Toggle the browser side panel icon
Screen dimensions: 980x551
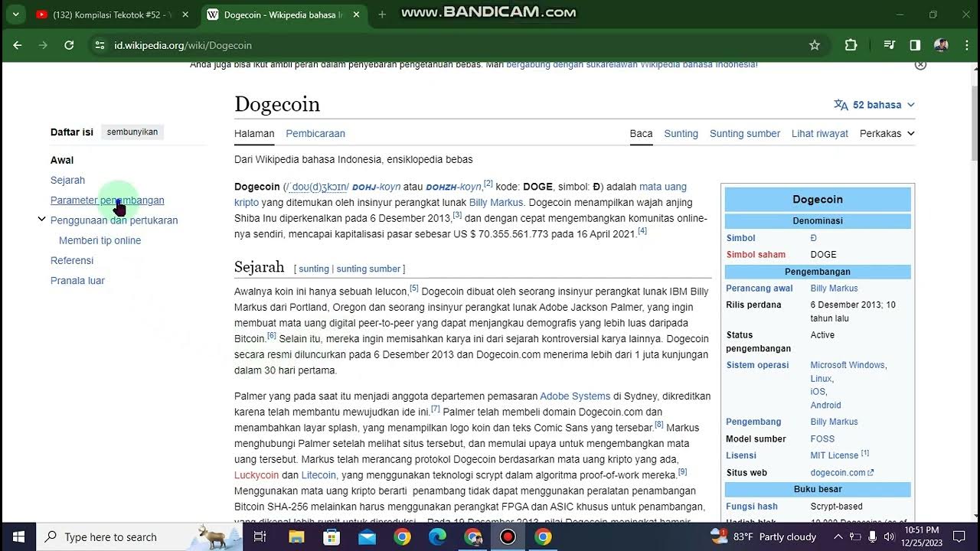915,45
